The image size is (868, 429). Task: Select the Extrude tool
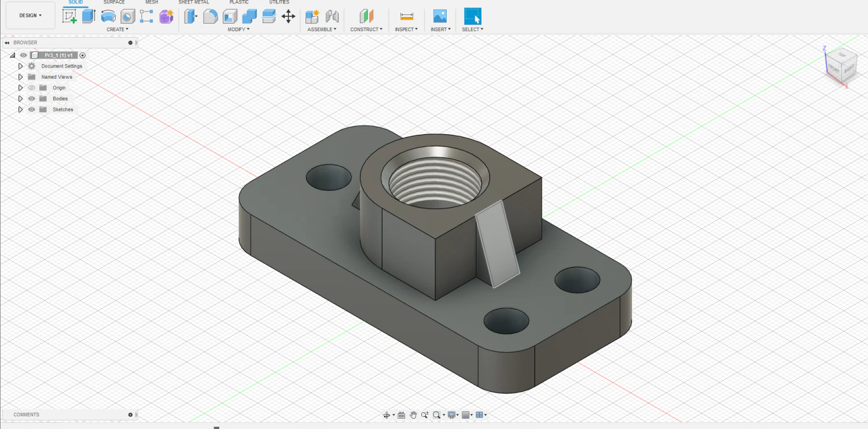click(89, 16)
